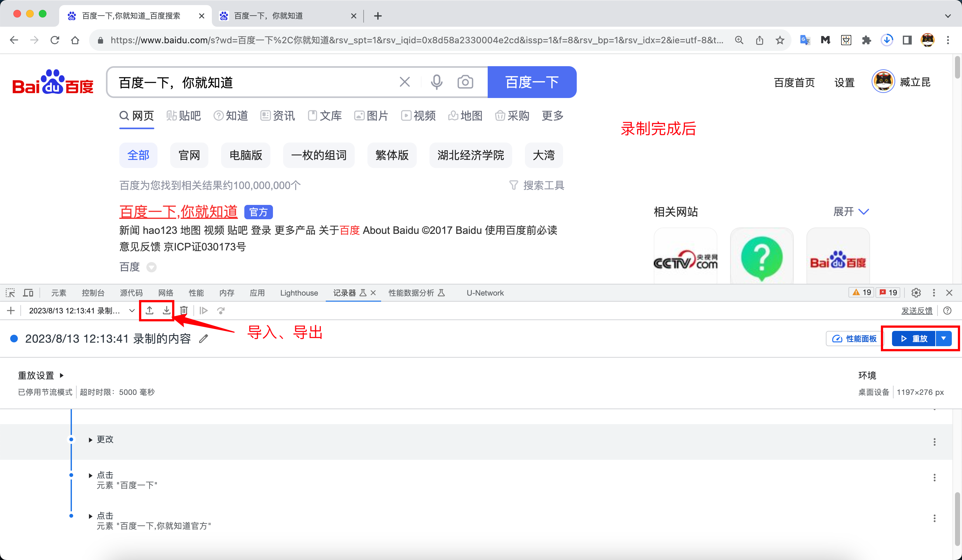Switch to the Lighthouse tab
Viewport: 962px width, 560px height.
(299, 293)
